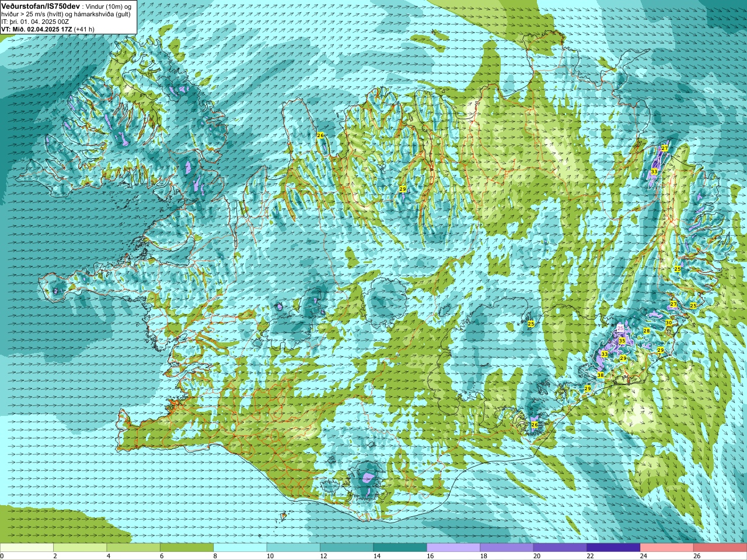Click the pale cyan 8–10 m/s legend swatch
Screen dimensions: 747x560
(240, 548)
